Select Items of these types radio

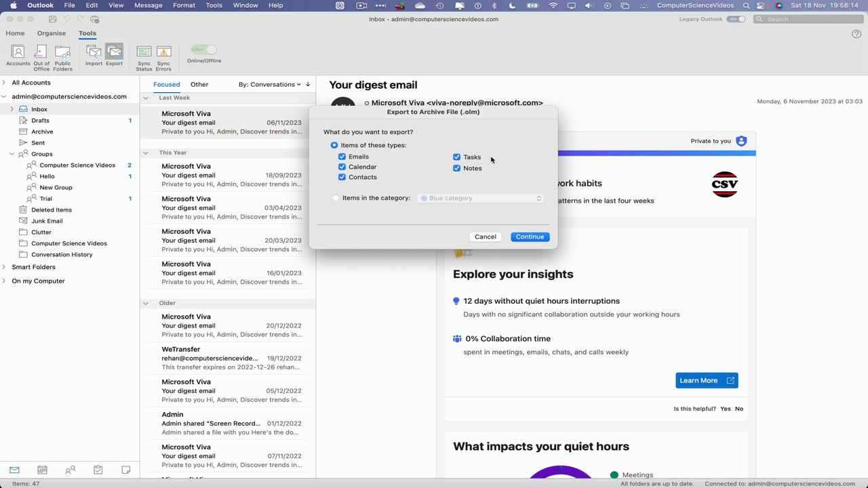[x=334, y=145]
